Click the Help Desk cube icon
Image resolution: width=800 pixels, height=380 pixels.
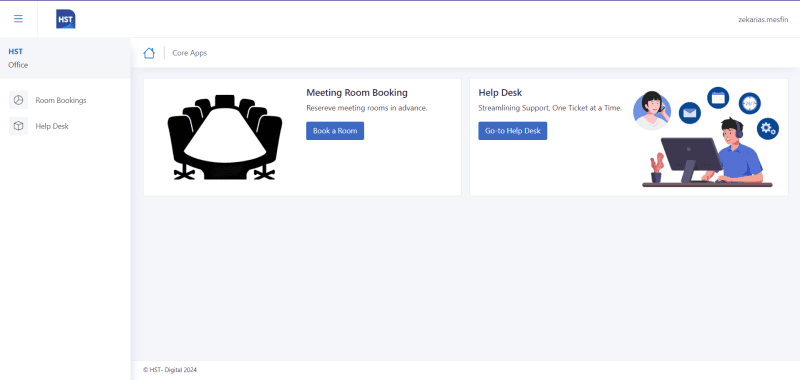click(x=18, y=126)
